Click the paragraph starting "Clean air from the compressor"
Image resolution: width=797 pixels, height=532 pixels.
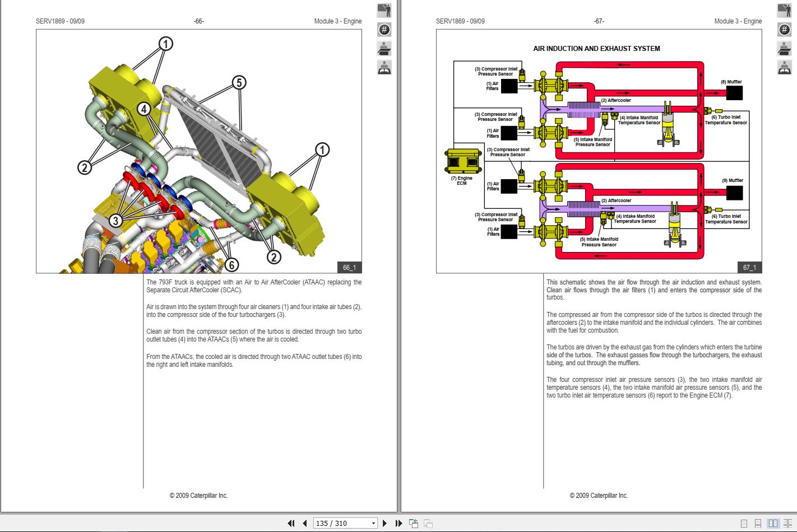254,335
